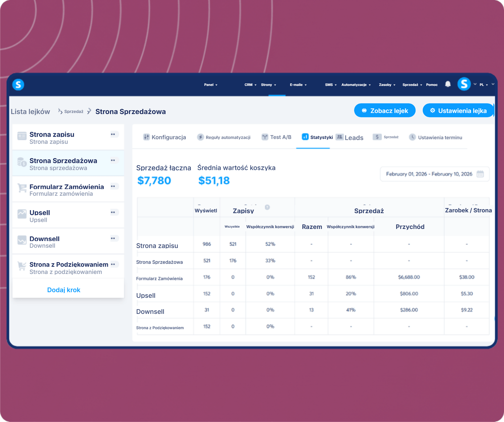Switch to the Konfiguracja tab
The image size is (504, 422).
[164, 137]
